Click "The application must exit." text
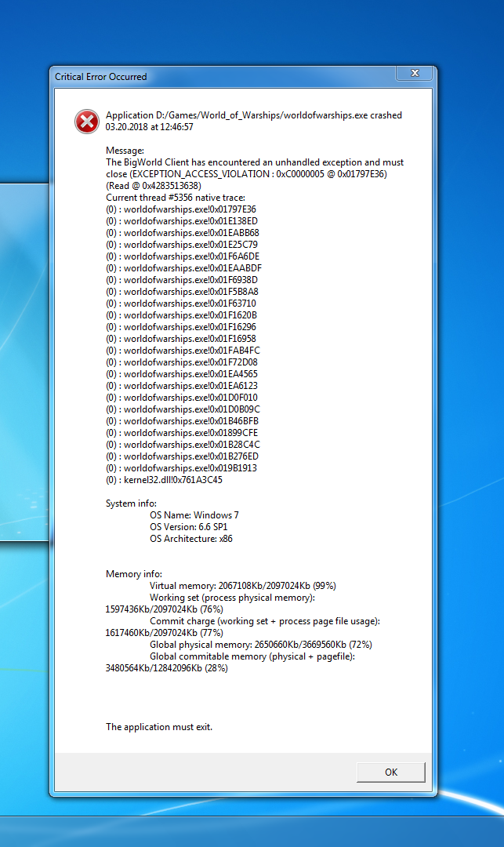The width and height of the screenshot is (504, 847). click(x=159, y=727)
